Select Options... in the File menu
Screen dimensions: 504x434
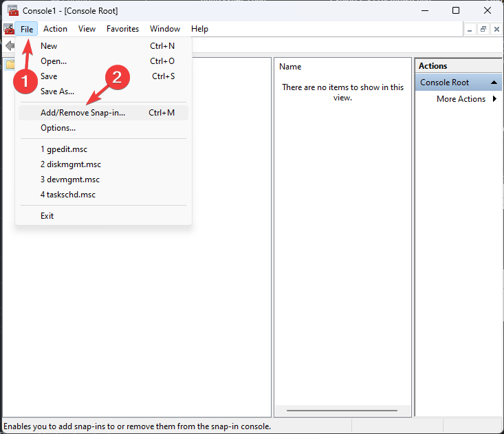pos(103,128)
